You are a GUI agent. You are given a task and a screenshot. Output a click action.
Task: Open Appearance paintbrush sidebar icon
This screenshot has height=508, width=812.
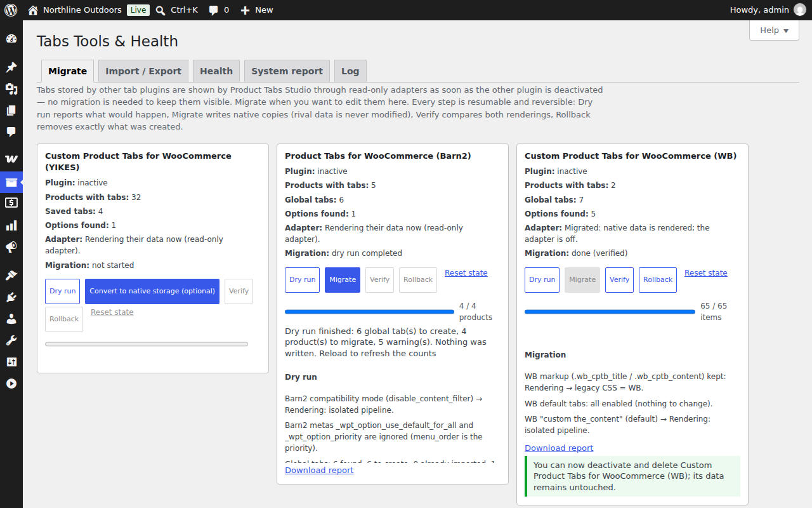[11, 276]
